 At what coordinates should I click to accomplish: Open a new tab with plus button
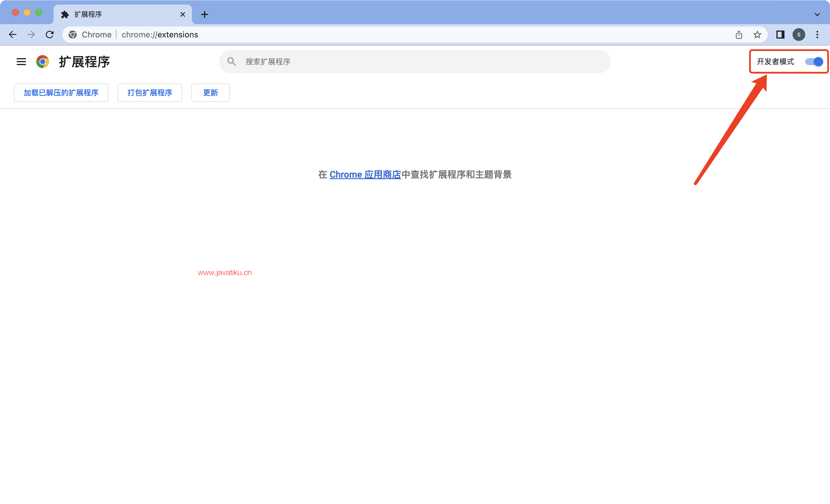pyautogui.click(x=204, y=14)
